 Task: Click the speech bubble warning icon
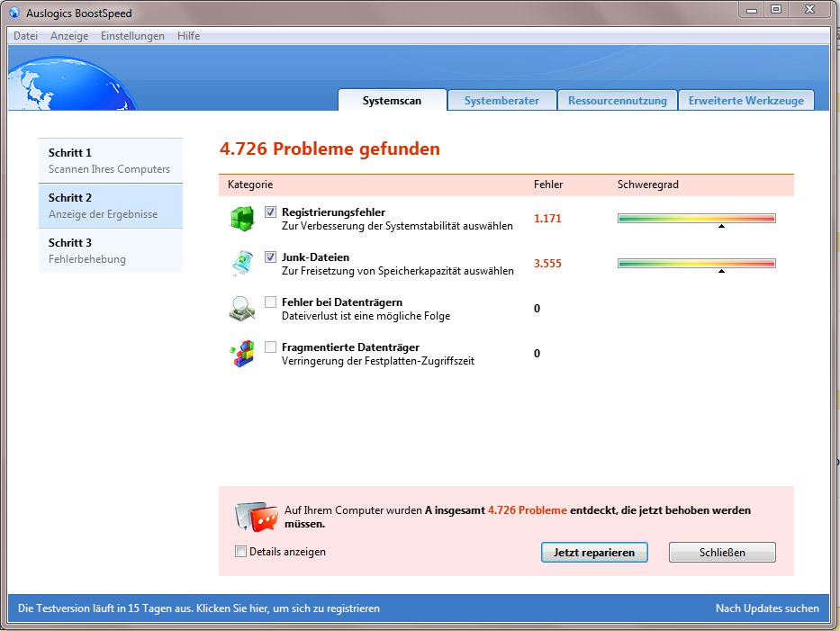pyautogui.click(x=257, y=517)
